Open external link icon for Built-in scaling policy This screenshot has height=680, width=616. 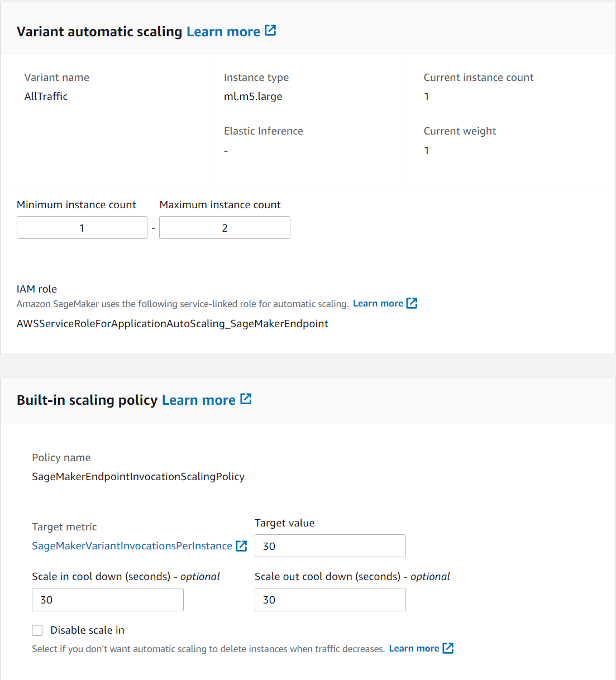tap(246, 399)
